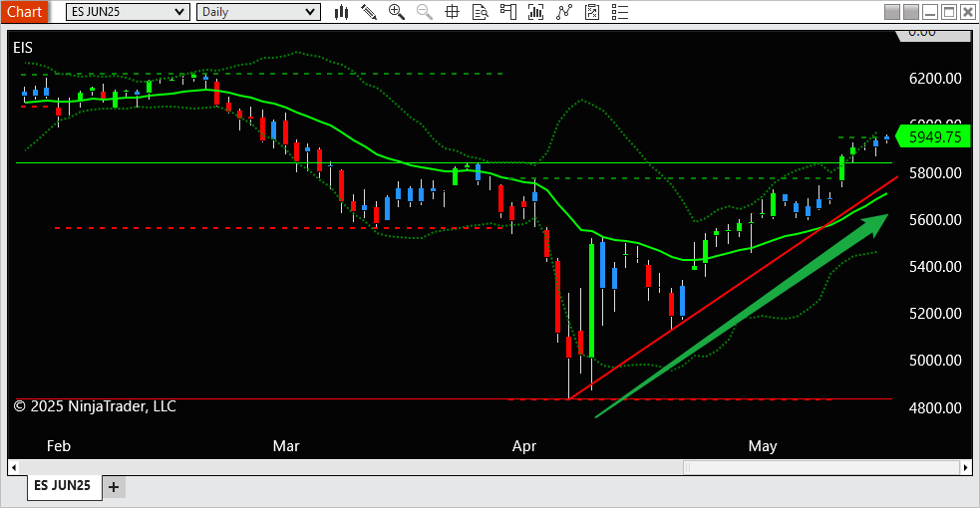
Task: Click the second gray link button
Action: [911, 12]
